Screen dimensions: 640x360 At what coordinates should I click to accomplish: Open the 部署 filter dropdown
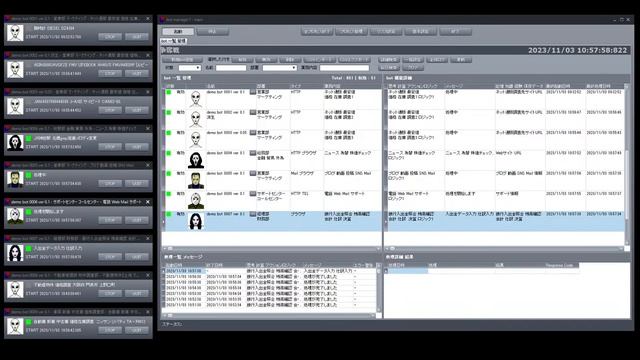[x=280, y=68]
